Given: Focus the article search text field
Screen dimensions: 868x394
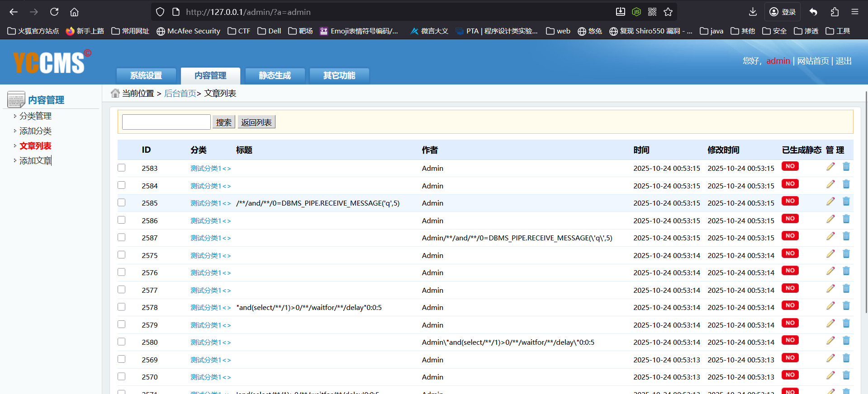Looking at the screenshot, I should point(166,122).
